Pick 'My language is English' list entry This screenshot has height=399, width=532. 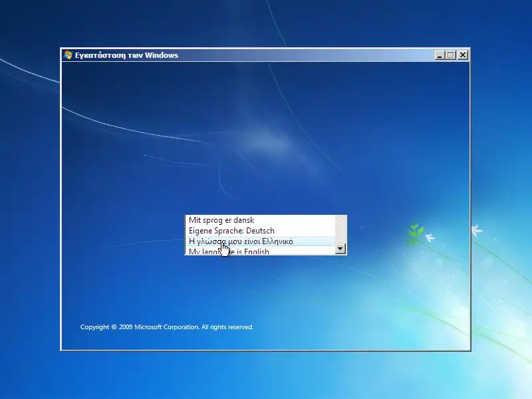[x=260, y=251]
